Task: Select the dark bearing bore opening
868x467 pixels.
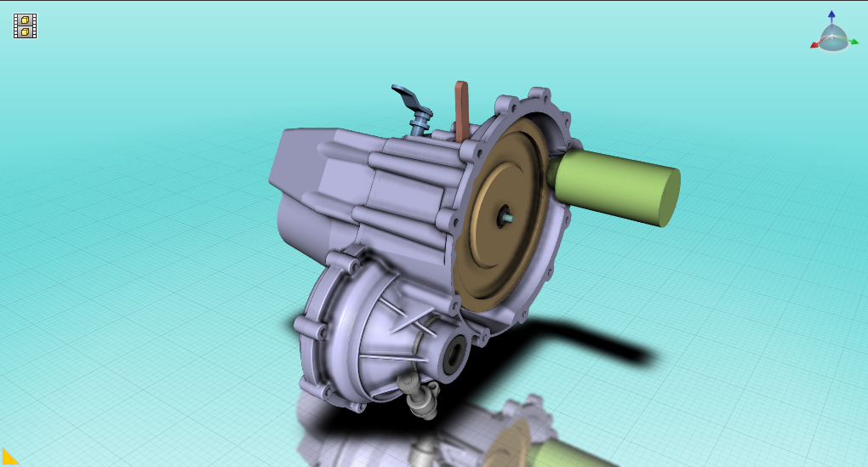Action: point(454,355)
